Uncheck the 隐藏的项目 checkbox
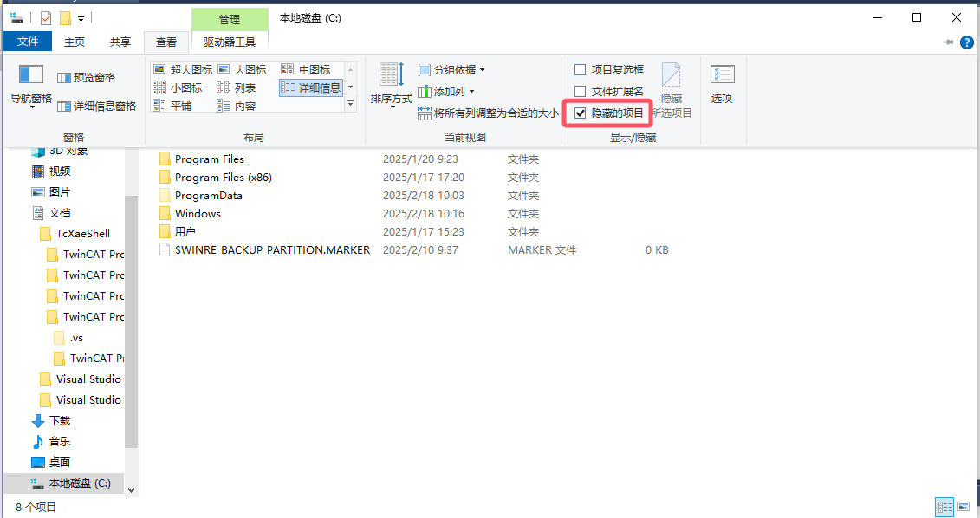The width and height of the screenshot is (980, 518). tap(581, 113)
